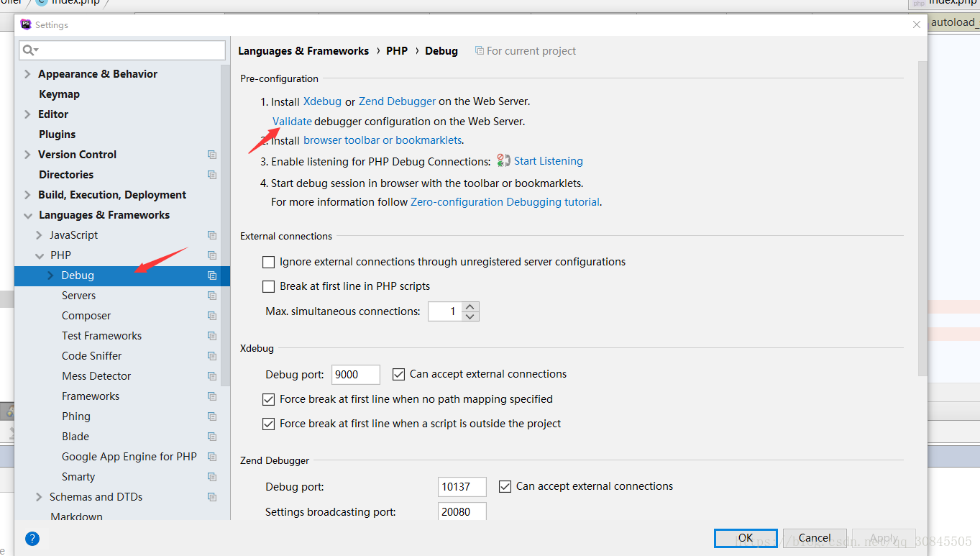Click project-level icon beside Code Sniffer
This screenshot has height=556, width=980.
coord(212,356)
